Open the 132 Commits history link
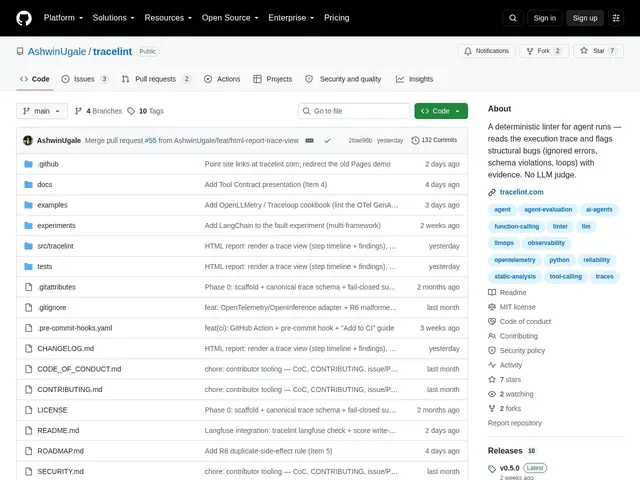 [x=434, y=140]
